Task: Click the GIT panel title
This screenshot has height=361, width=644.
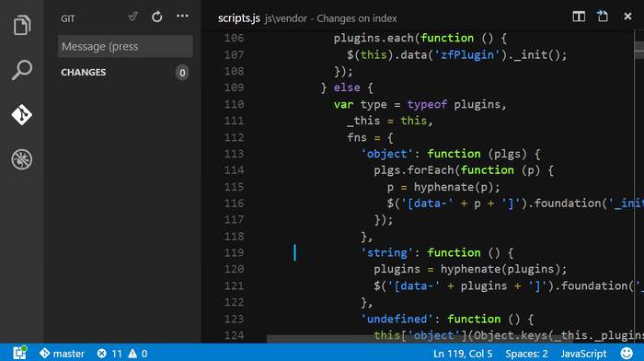Action: tap(68, 19)
